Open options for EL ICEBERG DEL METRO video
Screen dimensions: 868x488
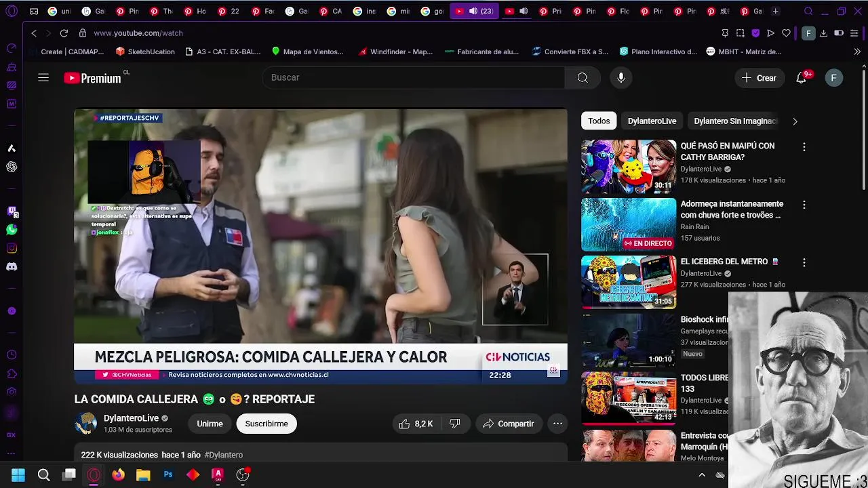point(804,262)
